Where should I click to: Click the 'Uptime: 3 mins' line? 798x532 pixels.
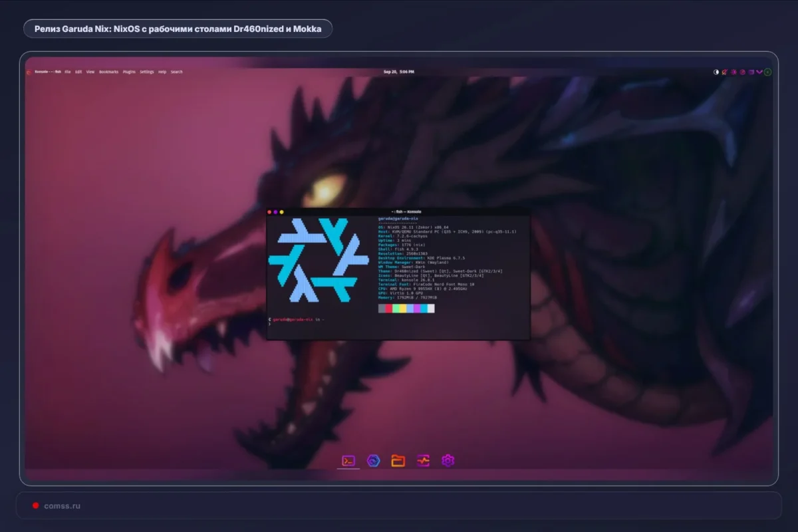click(x=394, y=241)
